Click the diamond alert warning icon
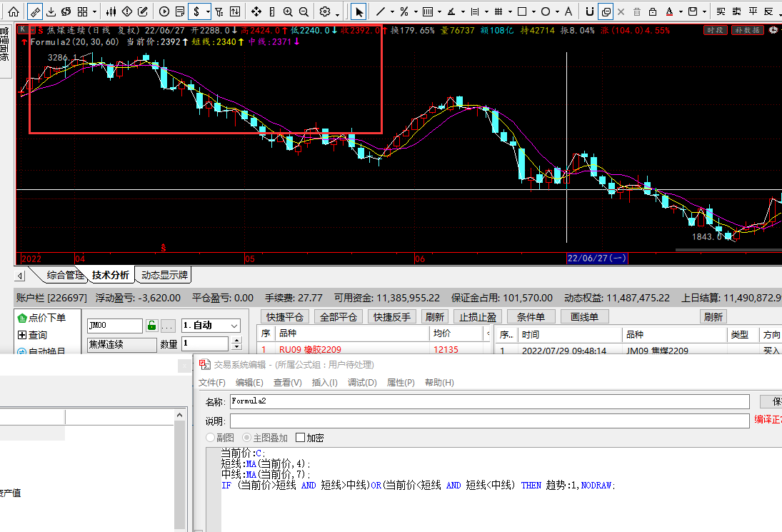 coord(127,11)
